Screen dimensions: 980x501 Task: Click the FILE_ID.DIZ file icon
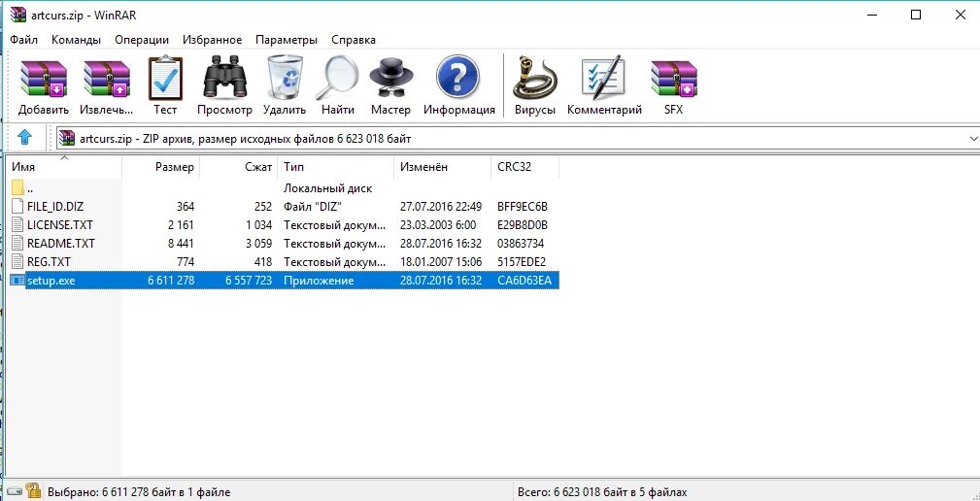pos(17,206)
